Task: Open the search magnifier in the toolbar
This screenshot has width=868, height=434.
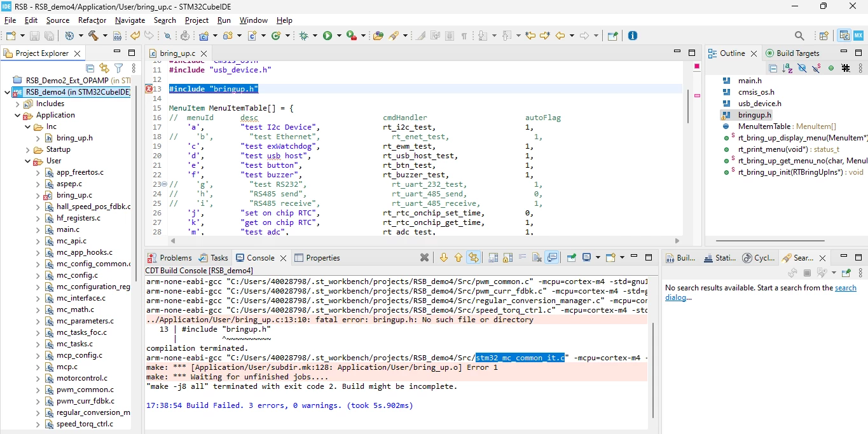Action: [799, 36]
